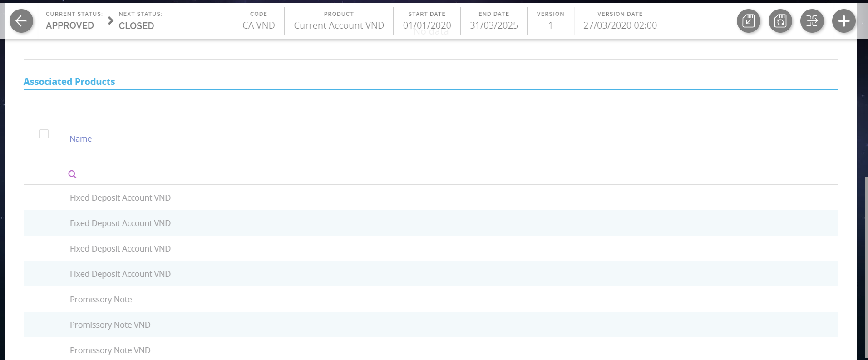Click the APPROVED current status label
Image resolution: width=868 pixels, height=360 pixels.
[x=70, y=25]
